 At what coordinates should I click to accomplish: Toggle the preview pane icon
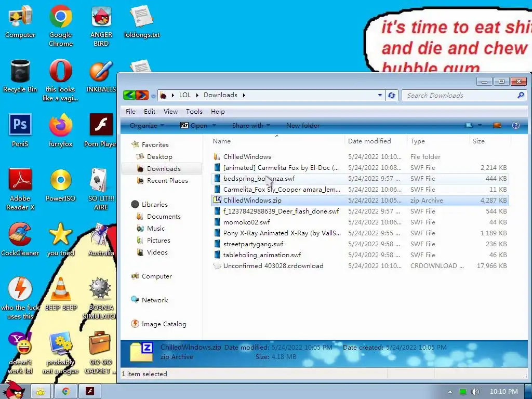point(497,126)
